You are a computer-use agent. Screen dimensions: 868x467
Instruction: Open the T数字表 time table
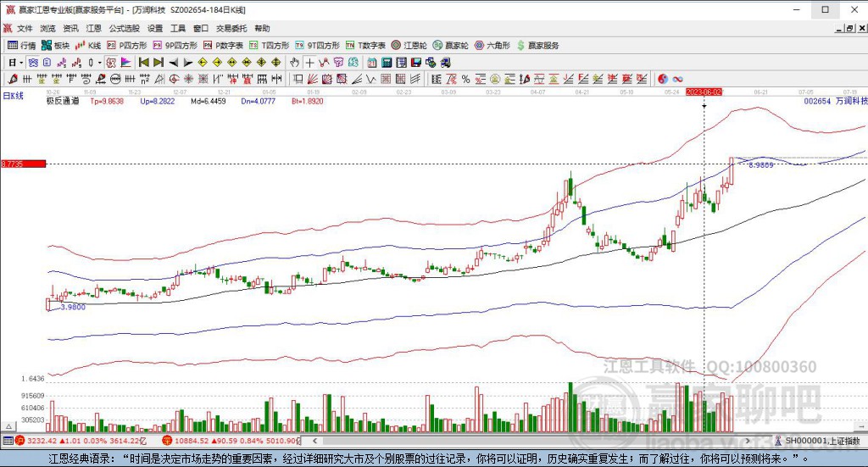click(x=365, y=46)
